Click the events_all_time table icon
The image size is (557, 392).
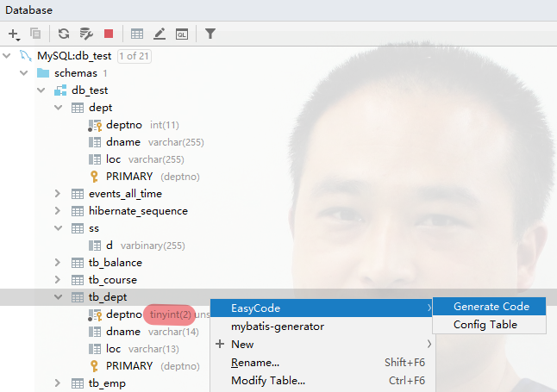pos(78,194)
